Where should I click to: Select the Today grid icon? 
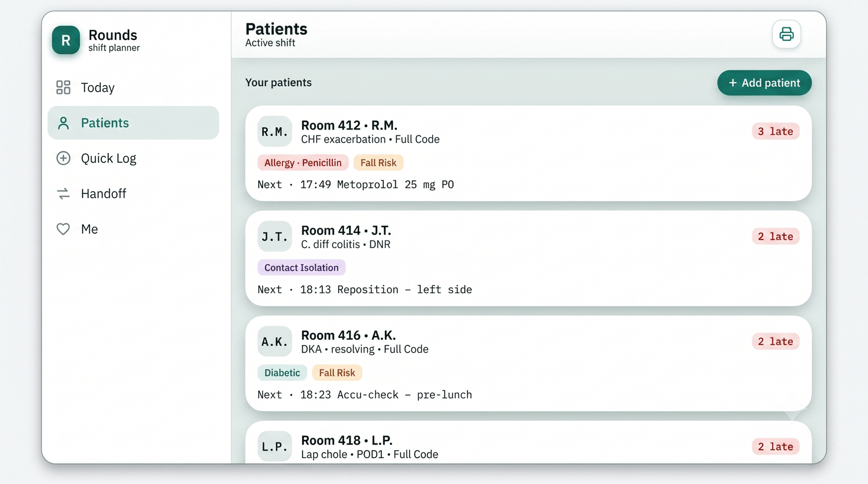[x=63, y=87]
